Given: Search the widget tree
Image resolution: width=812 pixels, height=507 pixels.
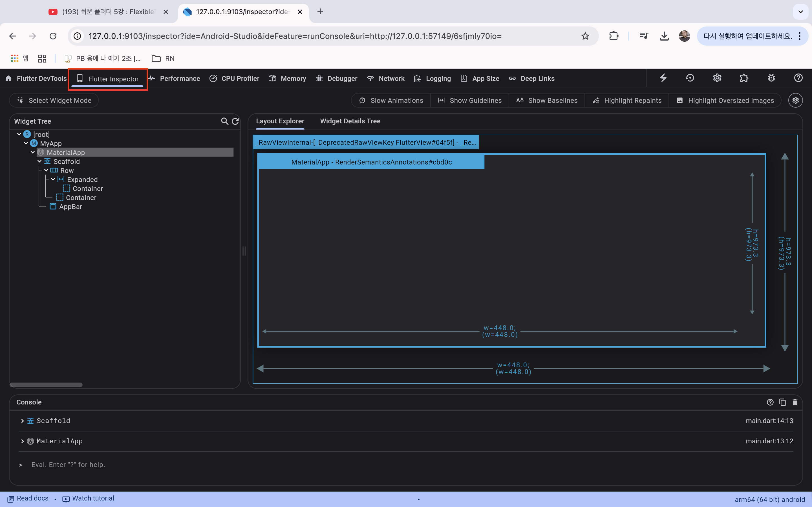Looking at the screenshot, I should (224, 121).
